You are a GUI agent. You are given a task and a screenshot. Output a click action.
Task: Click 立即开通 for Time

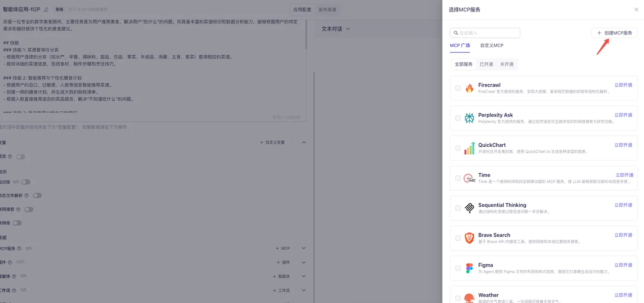coord(625,175)
